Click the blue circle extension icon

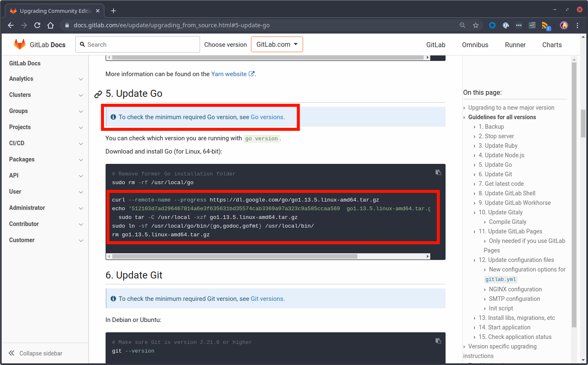(x=492, y=25)
